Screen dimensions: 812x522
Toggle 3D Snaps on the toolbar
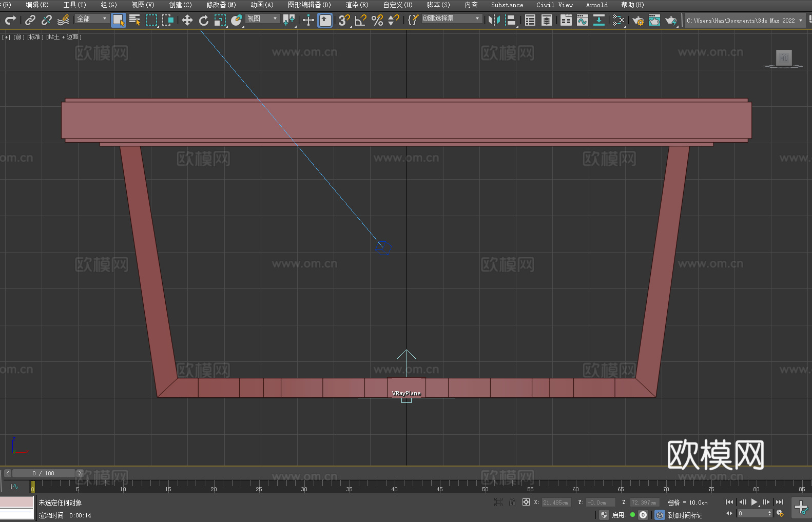click(x=344, y=20)
